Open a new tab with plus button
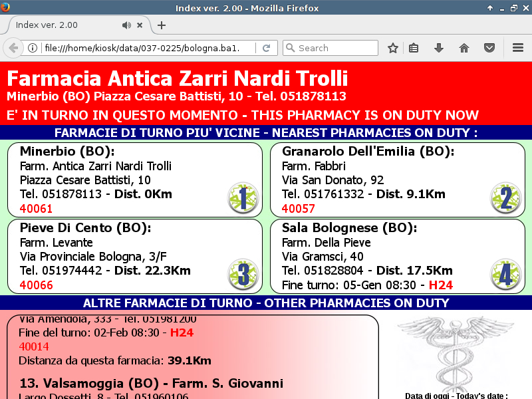 (162, 25)
